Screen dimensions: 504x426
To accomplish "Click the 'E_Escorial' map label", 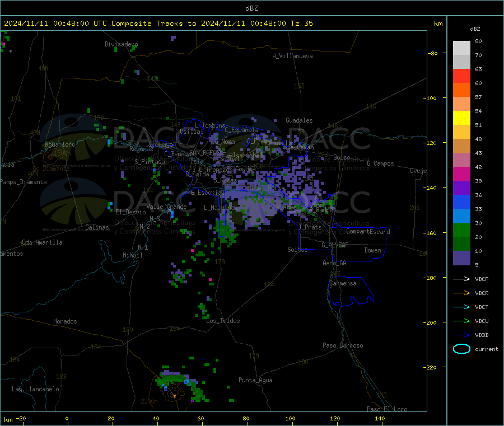I will point(207,193).
